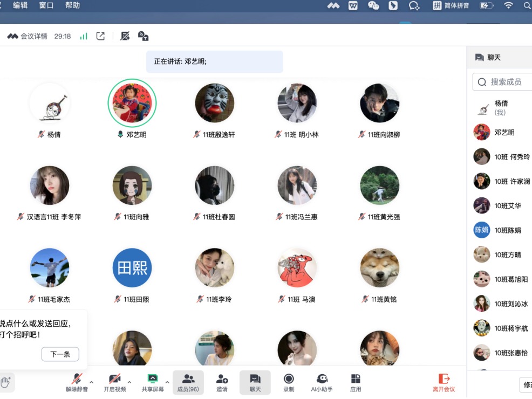Click 11班冯兰惠 name label

pyautogui.click(x=301, y=217)
